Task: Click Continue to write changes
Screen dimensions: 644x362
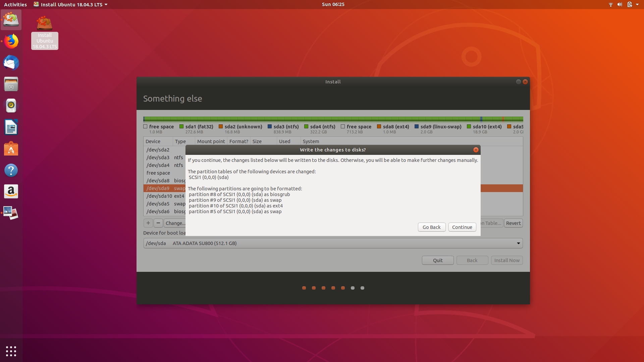Action: (462, 227)
